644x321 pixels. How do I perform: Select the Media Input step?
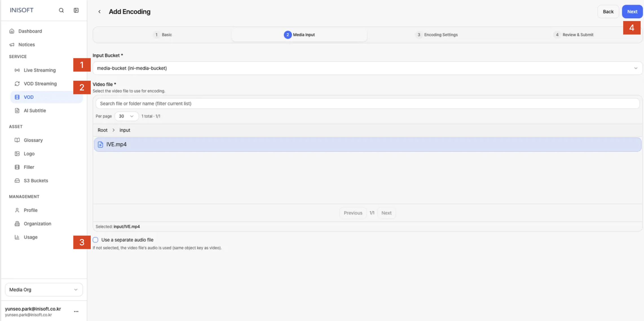pyautogui.click(x=299, y=35)
